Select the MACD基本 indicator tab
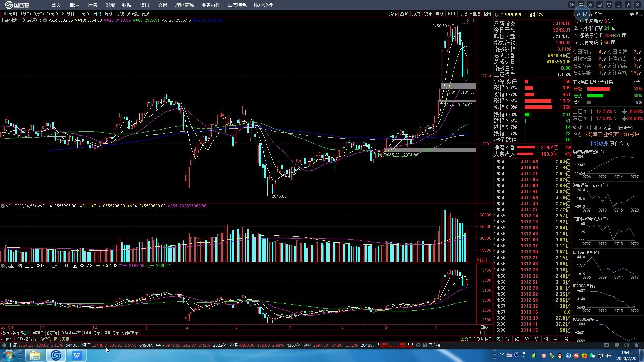Image resolution: width=644 pixels, height=362 pixels. [71, 333]
